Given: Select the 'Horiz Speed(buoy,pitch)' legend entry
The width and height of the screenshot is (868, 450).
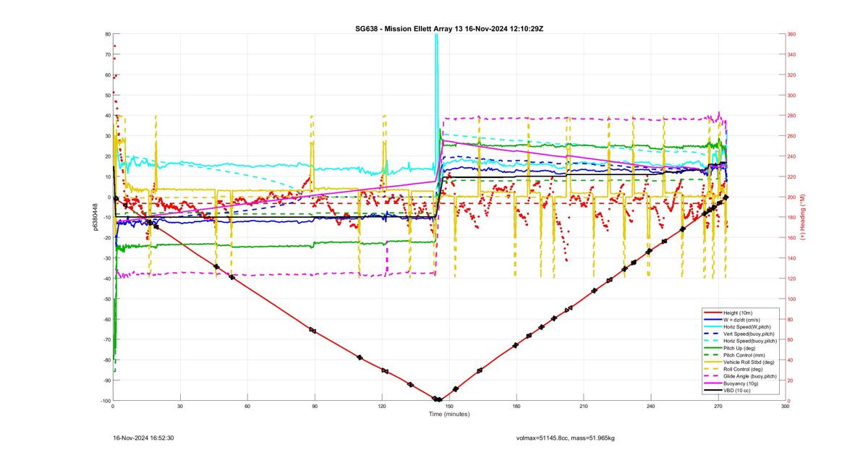Looking at the screenshot, I should click(740, 341).
